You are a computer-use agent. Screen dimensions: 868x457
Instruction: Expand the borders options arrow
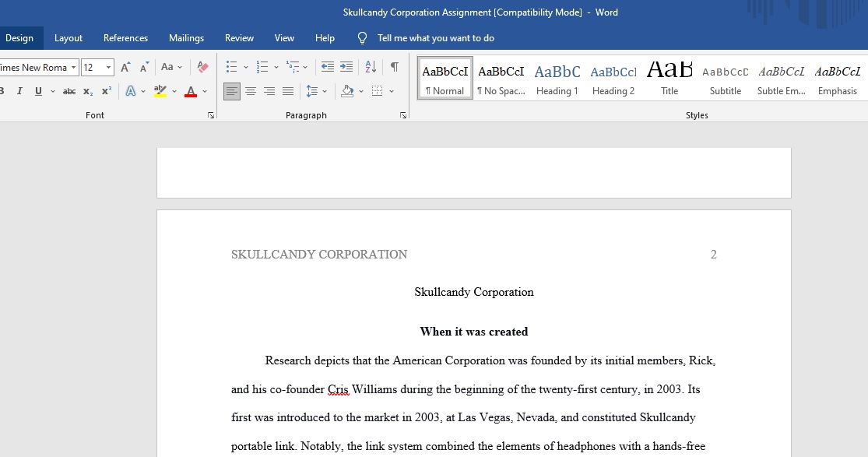click(392, 91)
